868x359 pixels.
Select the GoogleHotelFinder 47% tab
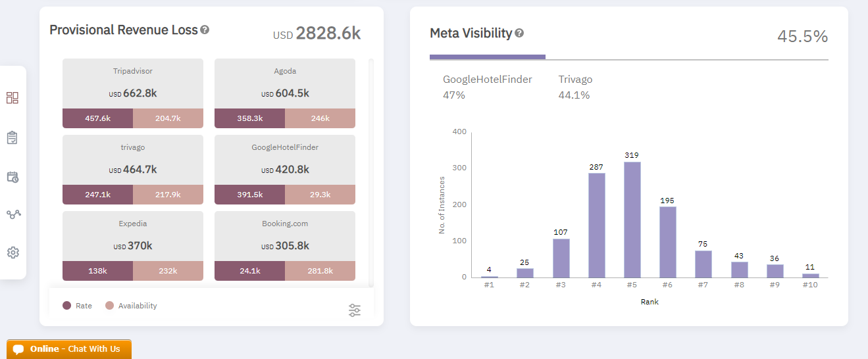pos(487,87)
